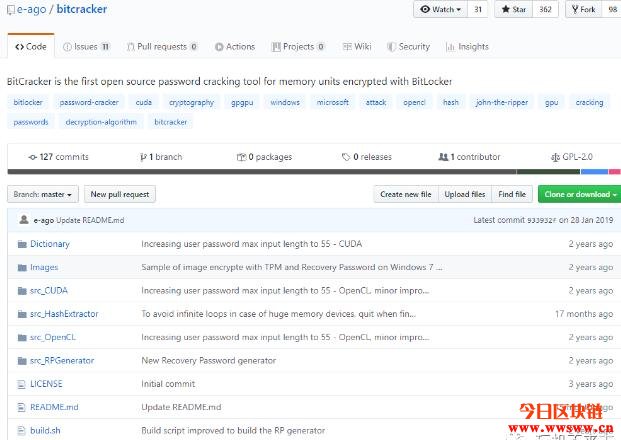Fork the repository with the Fork button

[584, 10]
